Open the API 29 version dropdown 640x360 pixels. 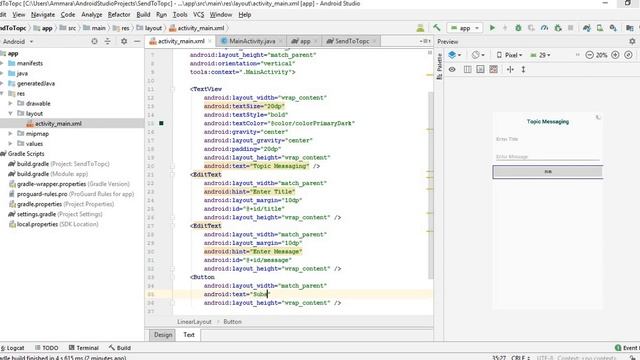pyautogui.click(x=540, y=55)
